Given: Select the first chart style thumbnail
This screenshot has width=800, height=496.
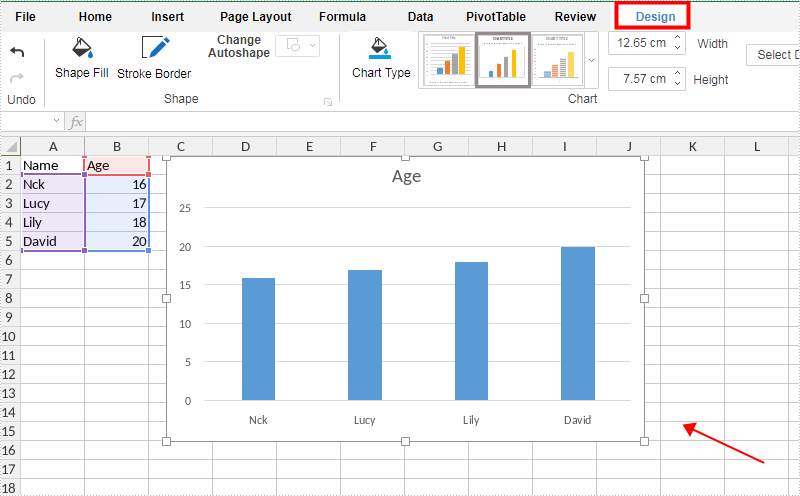Looking at the screenshot, I should tap(448, 60).
